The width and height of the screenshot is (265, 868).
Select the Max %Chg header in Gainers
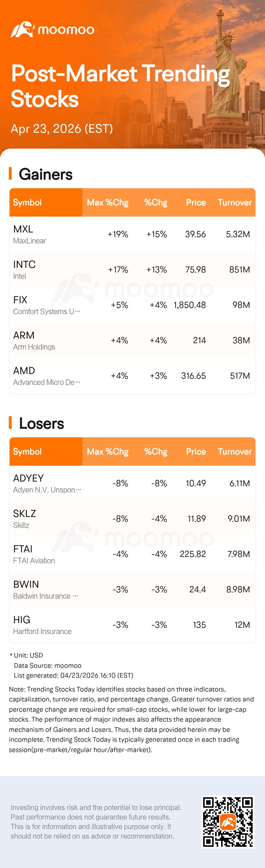click(x=107, y=202)
